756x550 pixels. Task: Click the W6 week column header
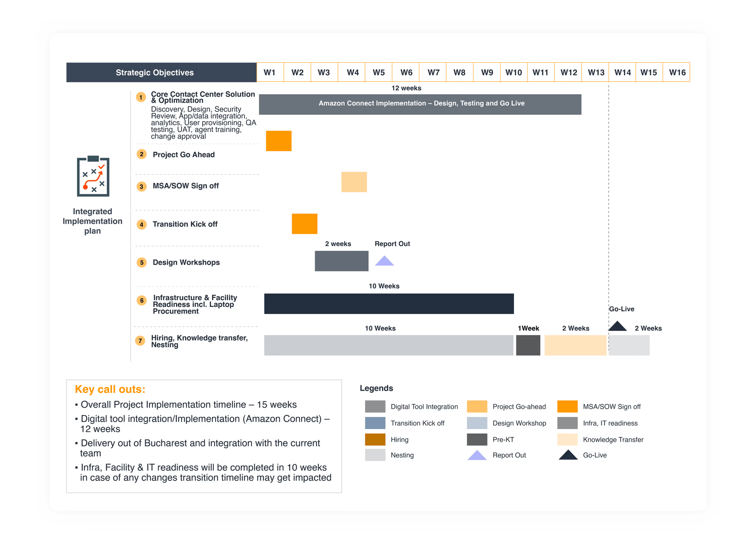[x=406, y=72]
